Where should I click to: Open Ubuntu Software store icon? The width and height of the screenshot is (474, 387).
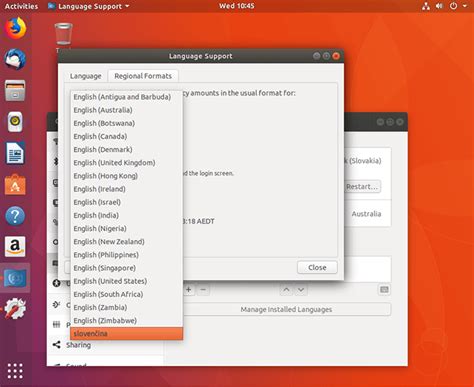point(15,184)
